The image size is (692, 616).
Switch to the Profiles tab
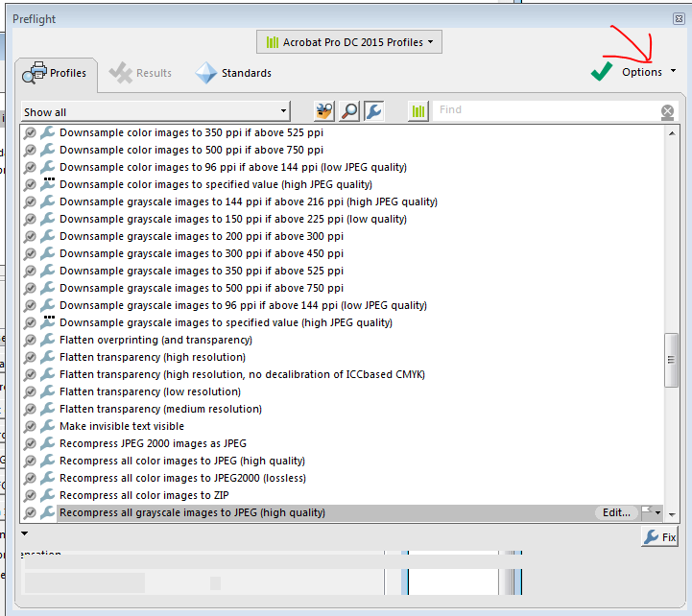point(56,73)
